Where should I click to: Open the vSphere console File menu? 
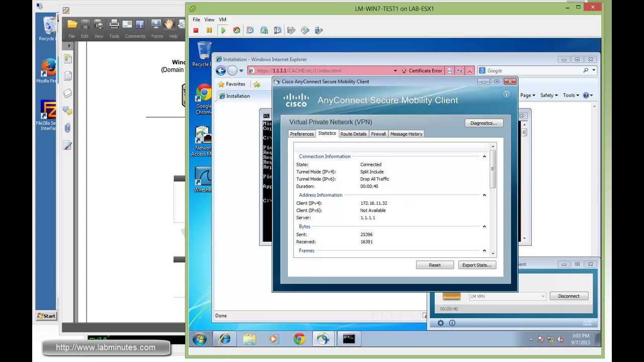click(196, 20)
